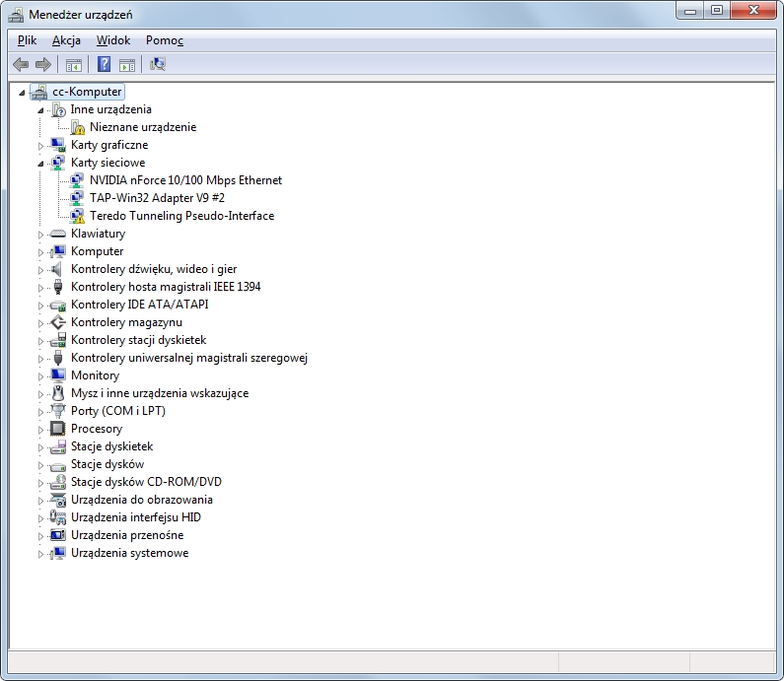Click the Back arrow toolbar icon
Image resolution: width=784 pixels, height=681 pixels.
21,64
